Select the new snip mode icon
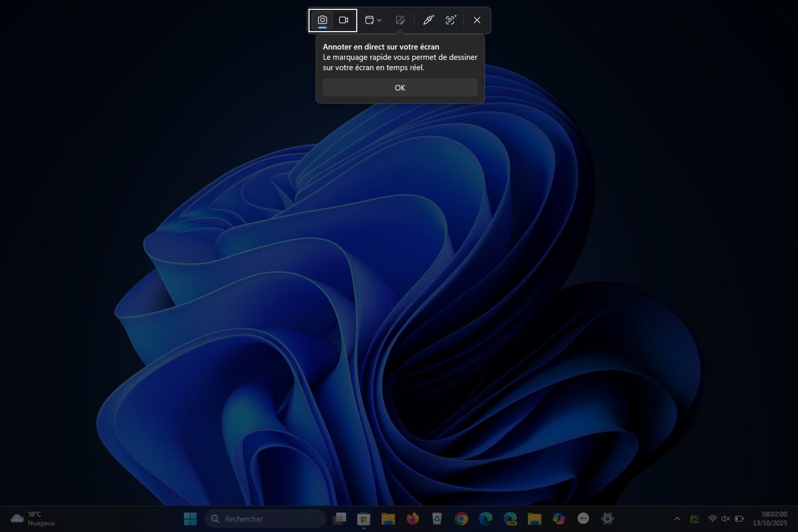 pos(369,20)
